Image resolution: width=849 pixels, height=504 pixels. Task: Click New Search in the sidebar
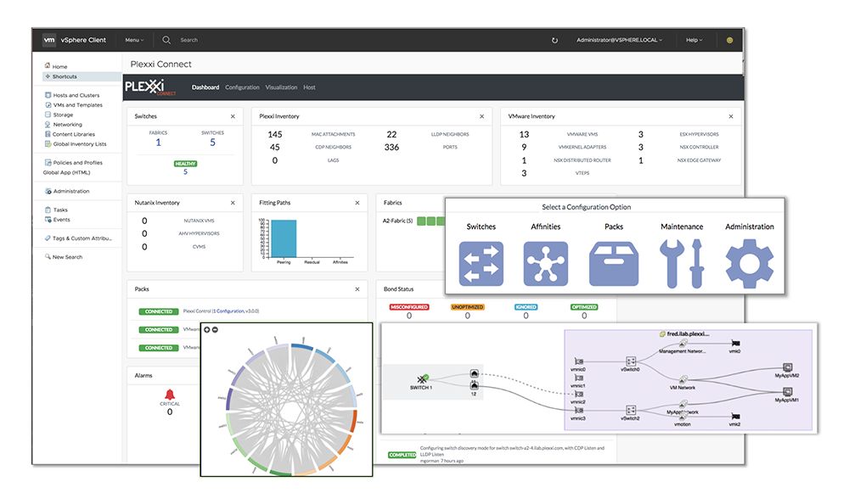click(x=63, y=256)
